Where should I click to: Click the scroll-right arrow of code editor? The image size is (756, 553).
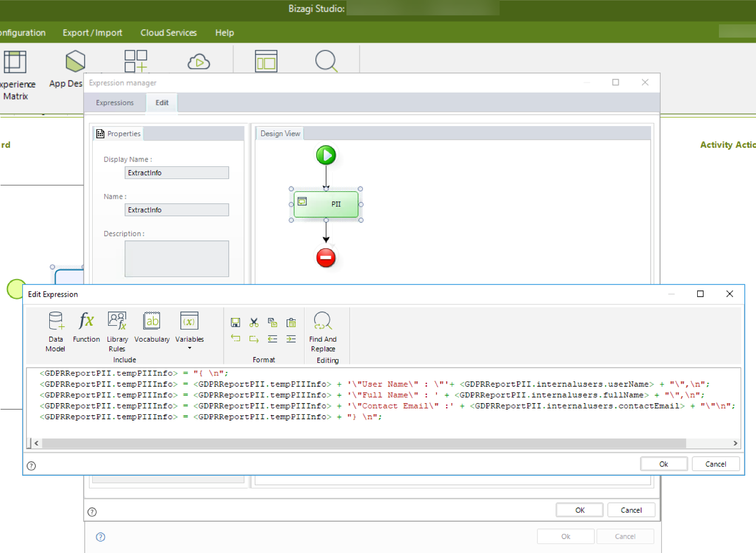(735, 443)
